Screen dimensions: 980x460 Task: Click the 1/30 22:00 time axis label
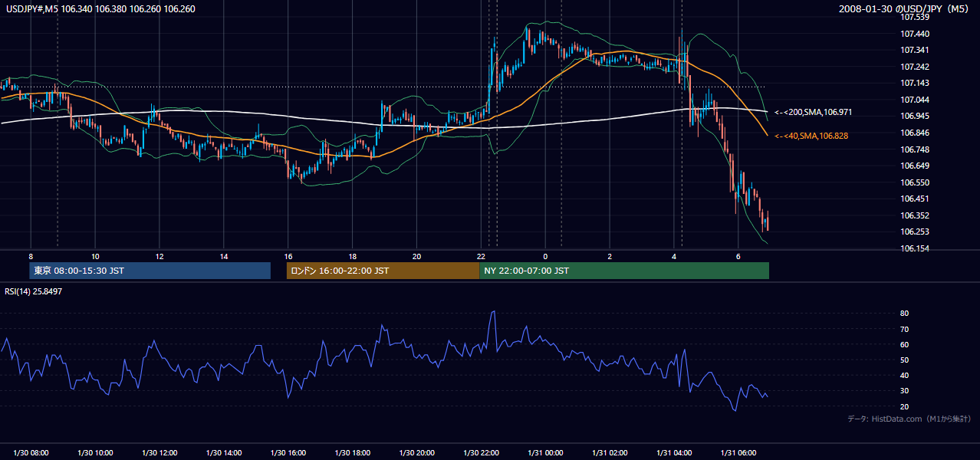pos(482,453)
